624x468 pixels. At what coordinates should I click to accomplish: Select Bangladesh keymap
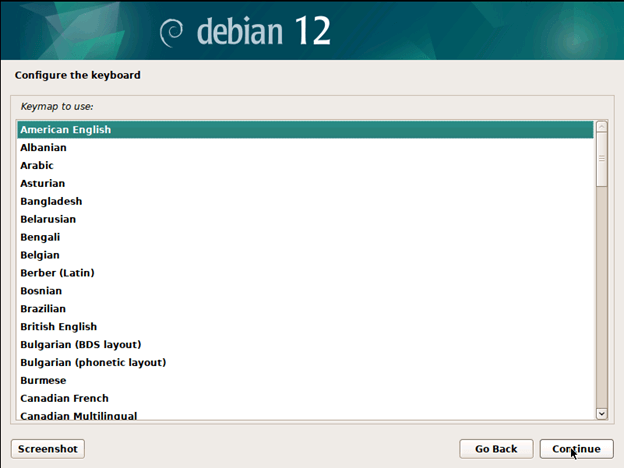(x=305, y=201)
